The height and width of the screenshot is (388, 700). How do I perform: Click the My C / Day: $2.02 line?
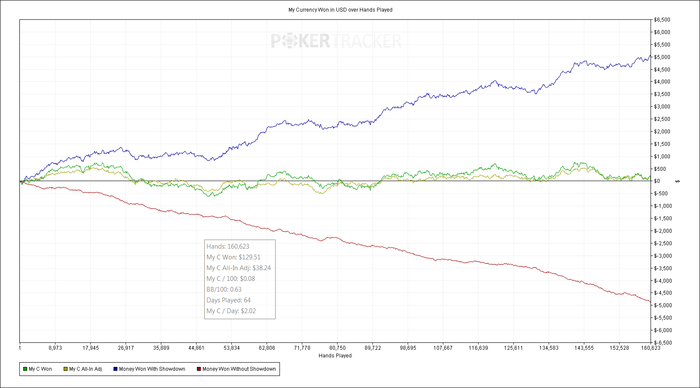point(231,311)
